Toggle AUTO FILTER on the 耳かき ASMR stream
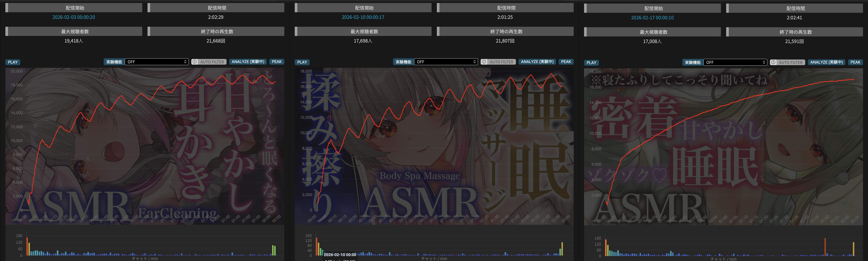This screenshot has width=868, height=261. [212, 62]
